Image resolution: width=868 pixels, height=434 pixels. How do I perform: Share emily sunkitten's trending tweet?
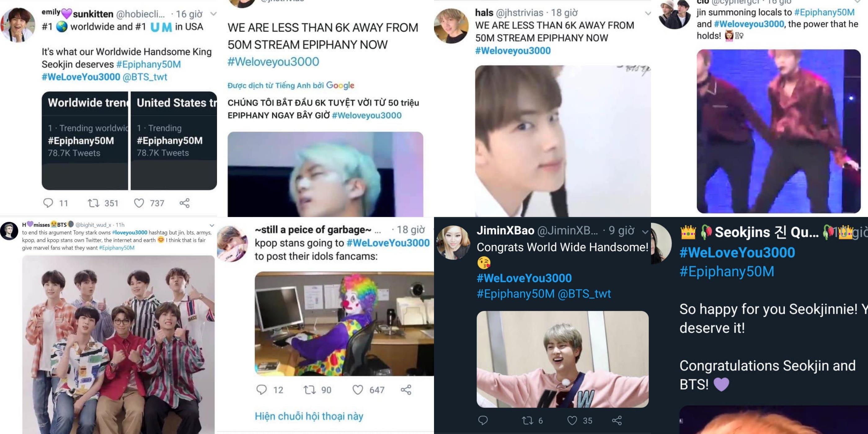pos(184,203)
